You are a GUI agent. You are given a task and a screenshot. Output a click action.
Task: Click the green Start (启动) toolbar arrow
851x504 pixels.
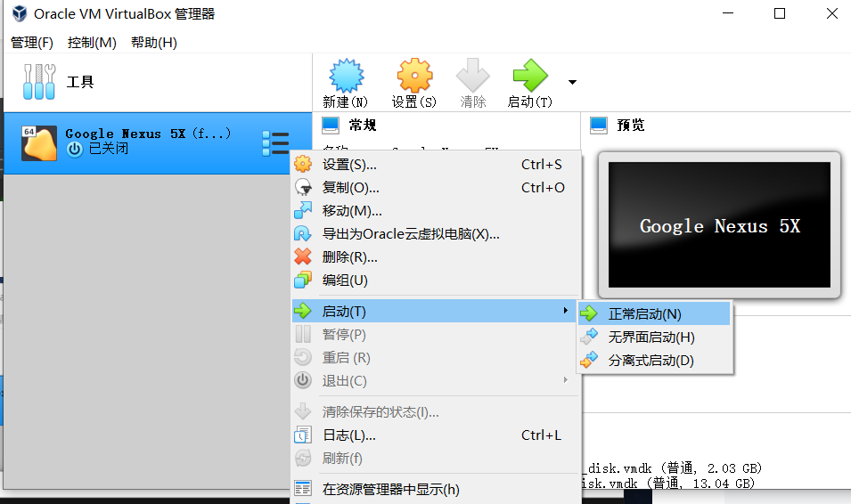[x=529, y=76]
